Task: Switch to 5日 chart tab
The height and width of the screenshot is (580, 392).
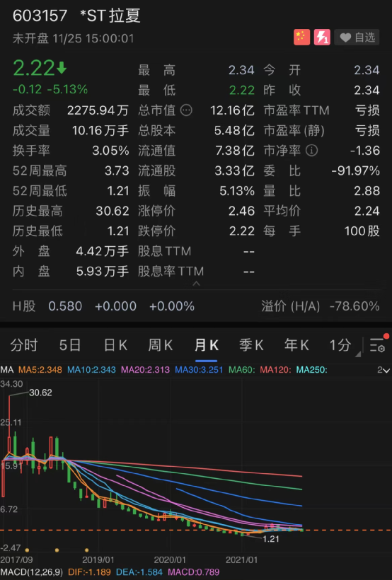Action: 70,345
